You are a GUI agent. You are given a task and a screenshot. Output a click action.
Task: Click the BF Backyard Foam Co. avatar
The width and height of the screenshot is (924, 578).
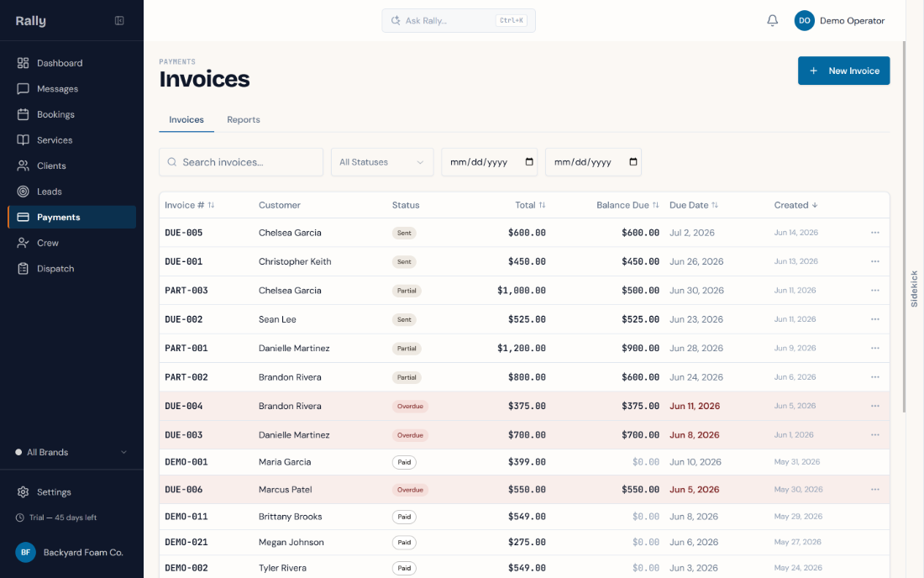(25, 553)
